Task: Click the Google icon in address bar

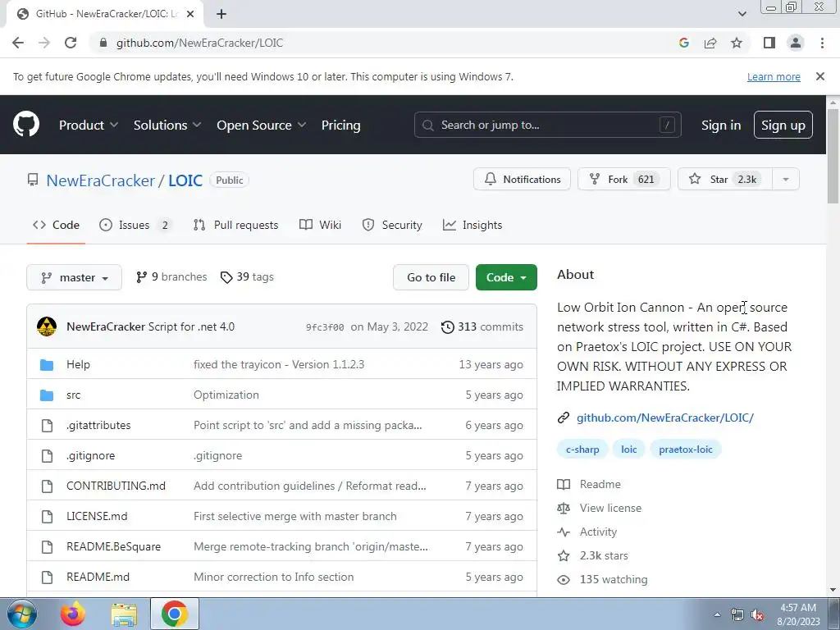Action: point(684,43)
